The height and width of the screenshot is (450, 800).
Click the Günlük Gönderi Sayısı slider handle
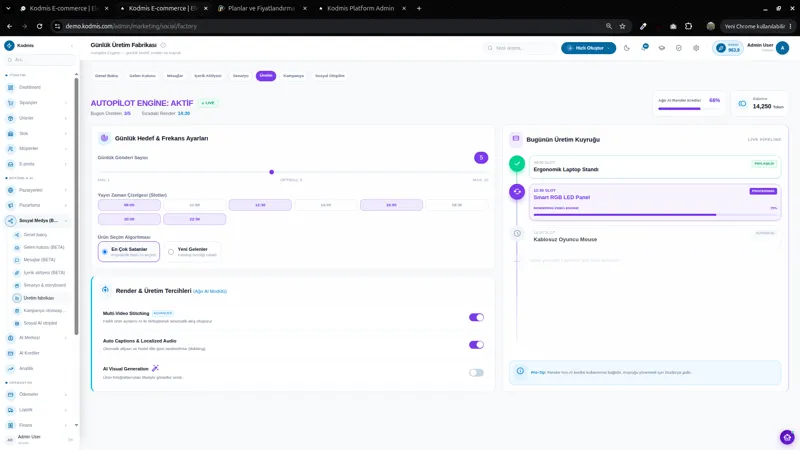pos(271,172)
